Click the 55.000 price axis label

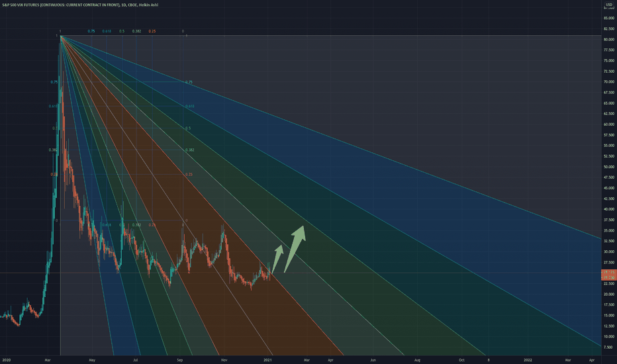tap(609, 146)
